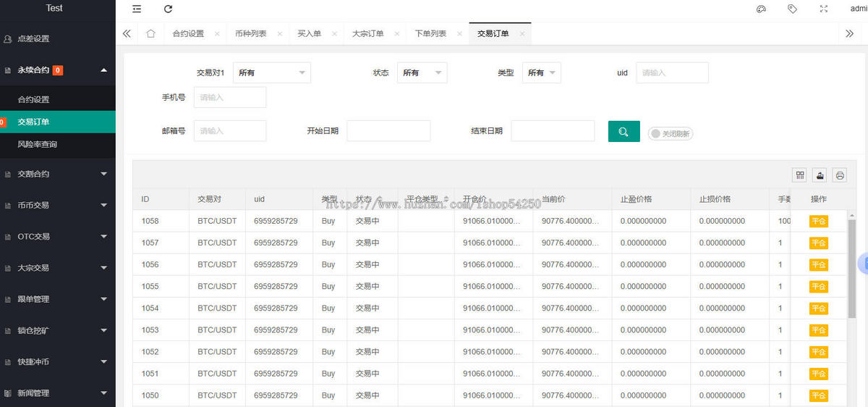Close the 下单列表 tab
This screenshot has height=407, width=868.
click(459, 34)
